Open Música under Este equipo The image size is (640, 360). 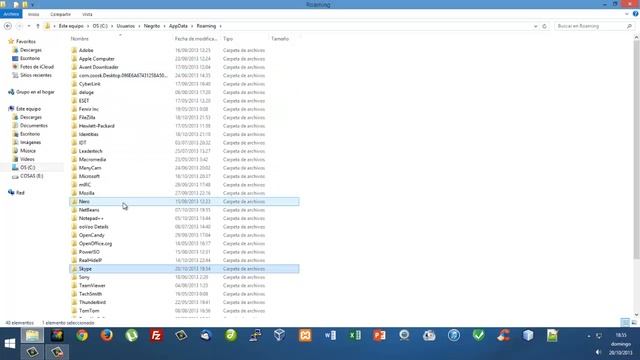[x=28, y=151]
